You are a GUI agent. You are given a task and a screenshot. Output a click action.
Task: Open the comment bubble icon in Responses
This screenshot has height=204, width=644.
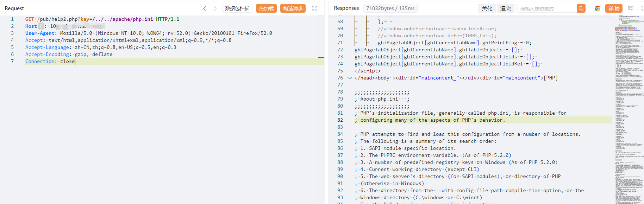[631, 8]
